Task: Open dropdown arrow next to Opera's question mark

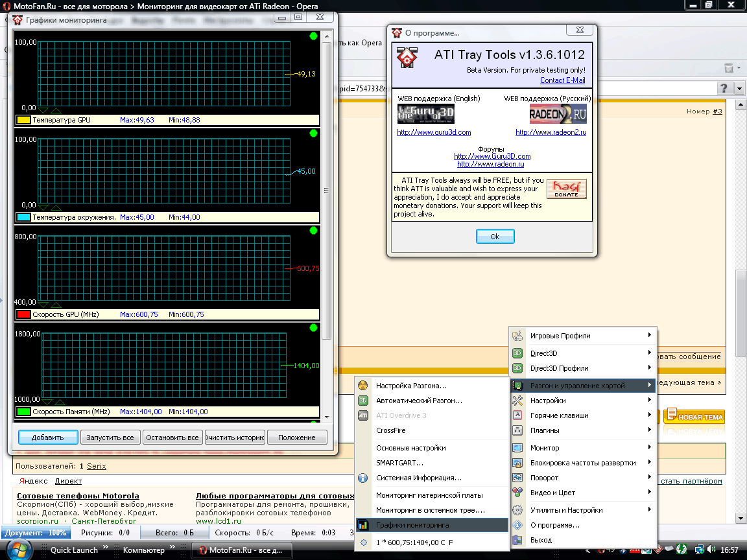Action: 739,88
